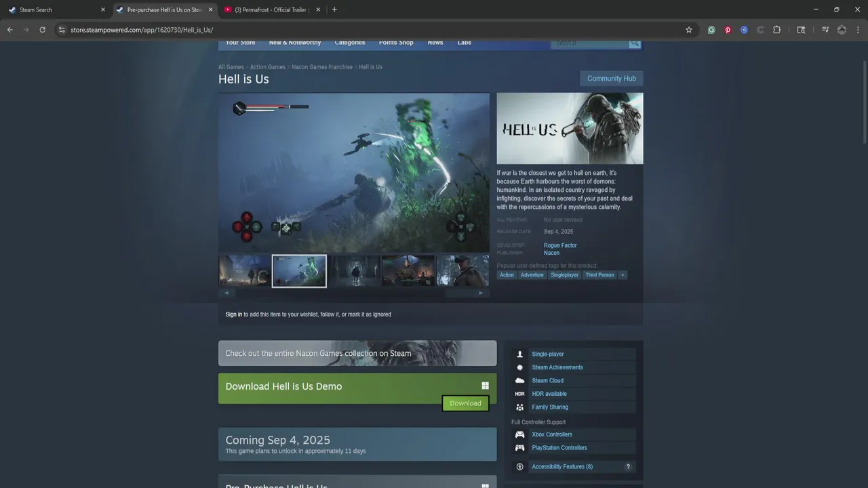This screenshot has height=488, width=868.
Task: Select the fifth screenshot thumbnail
Action: pos(463,271)
